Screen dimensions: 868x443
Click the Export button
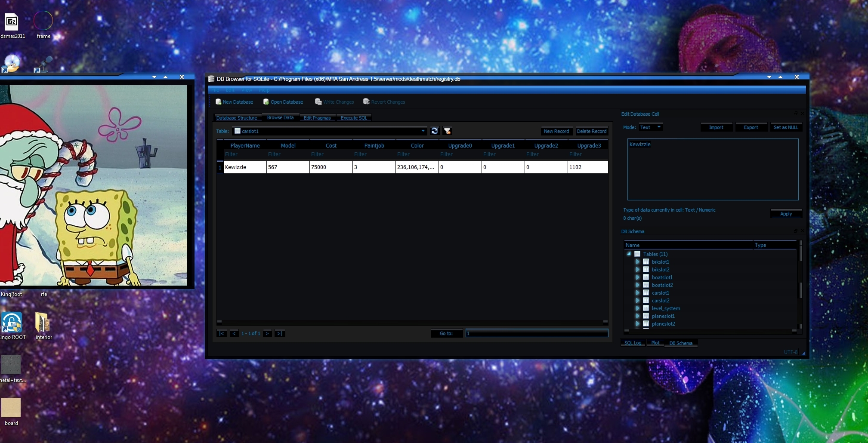tap(751, 127)
